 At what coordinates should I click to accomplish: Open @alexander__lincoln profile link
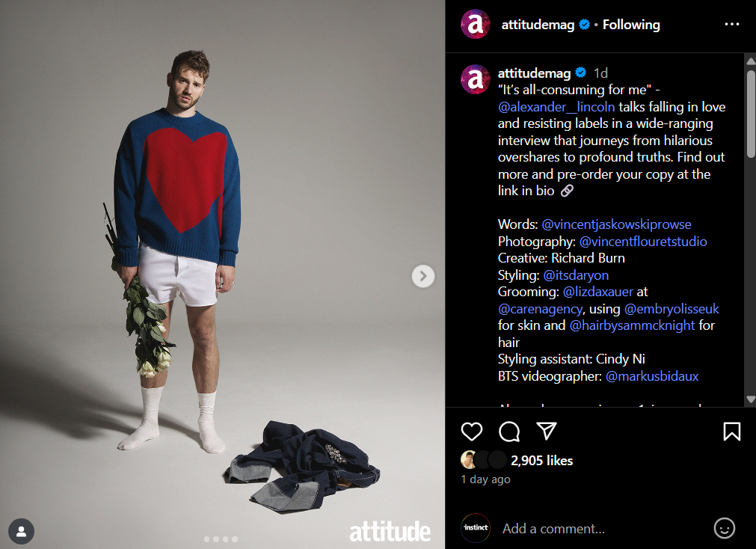pos(556,107)
